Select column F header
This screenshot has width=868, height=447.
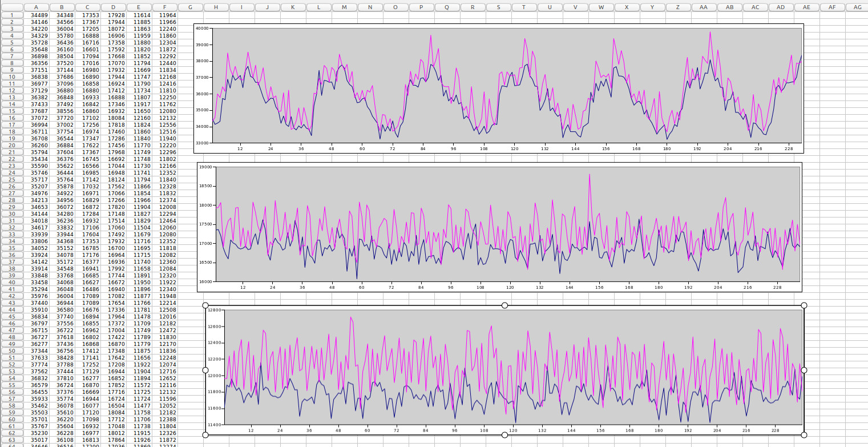pyautogui.click(x=165, y=7)
